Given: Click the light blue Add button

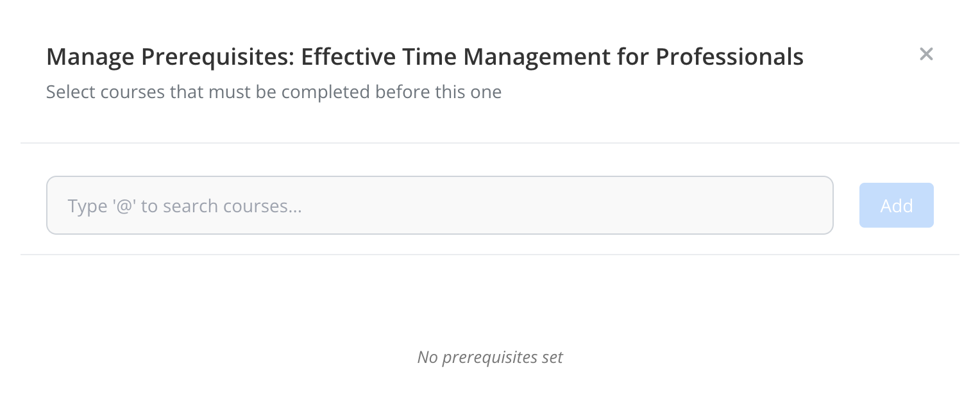Looking at the screenshot, I should tap(896, 205).
